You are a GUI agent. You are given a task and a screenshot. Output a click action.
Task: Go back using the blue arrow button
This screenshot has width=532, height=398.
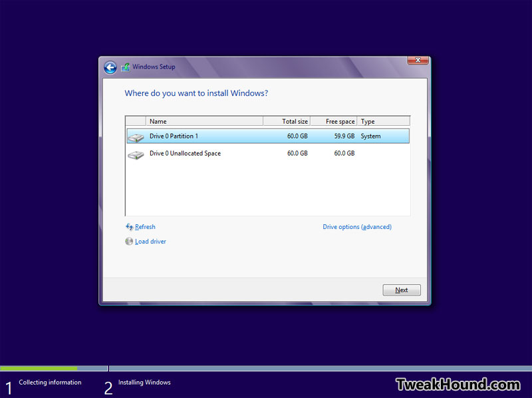[110, 67]
